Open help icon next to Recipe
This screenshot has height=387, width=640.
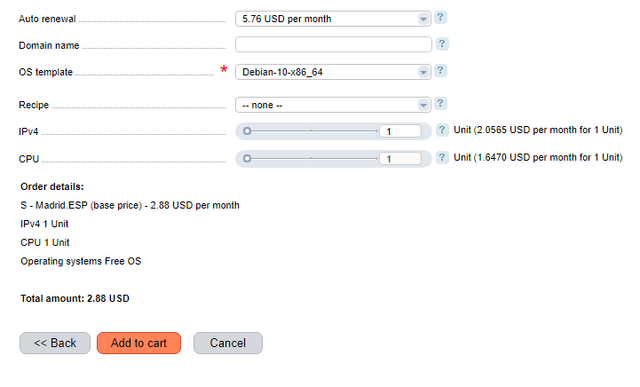(x=440, y=103)
